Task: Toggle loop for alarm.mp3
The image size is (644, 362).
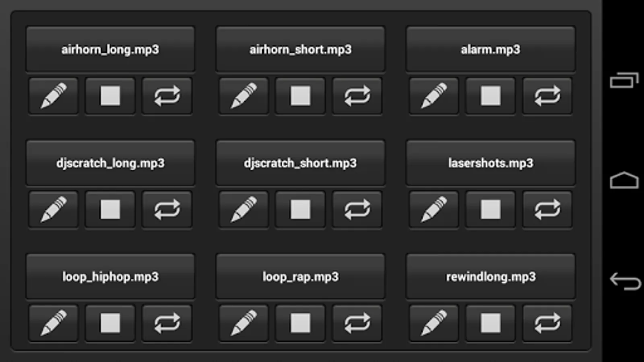Action: click(547, 96)
